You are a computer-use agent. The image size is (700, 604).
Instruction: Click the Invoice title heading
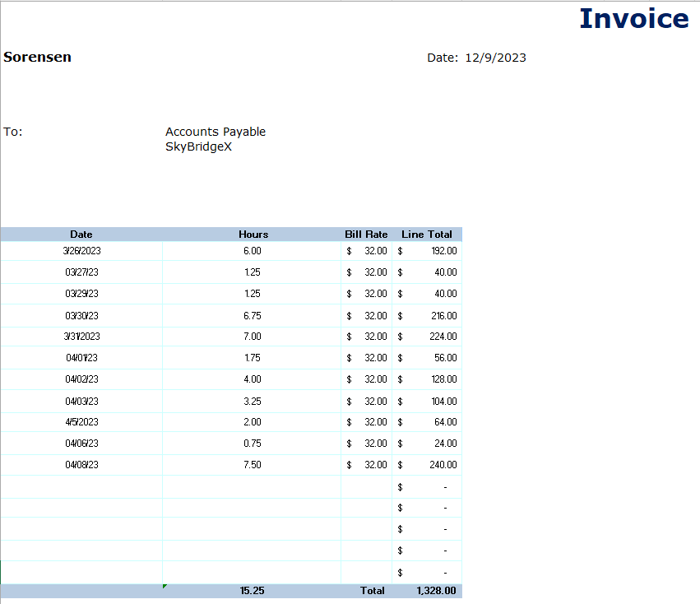(x=633, y=19)
